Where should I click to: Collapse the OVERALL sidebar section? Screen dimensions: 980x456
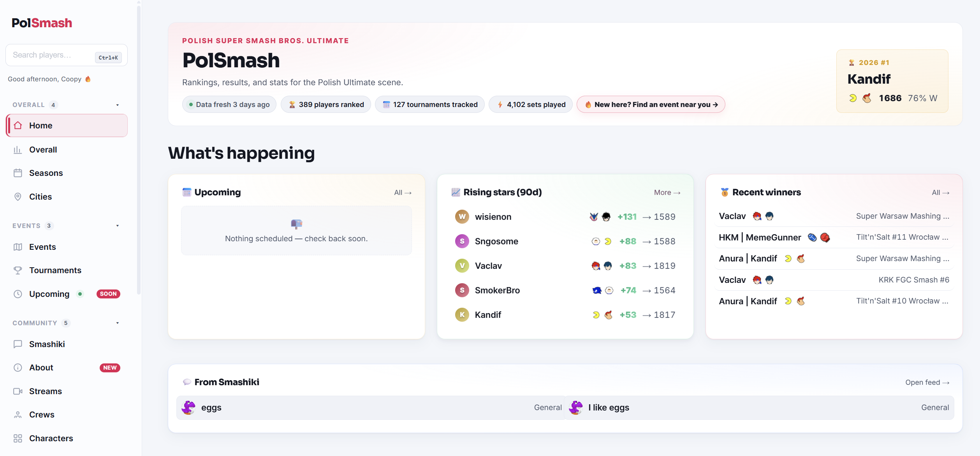coord(118,105)
